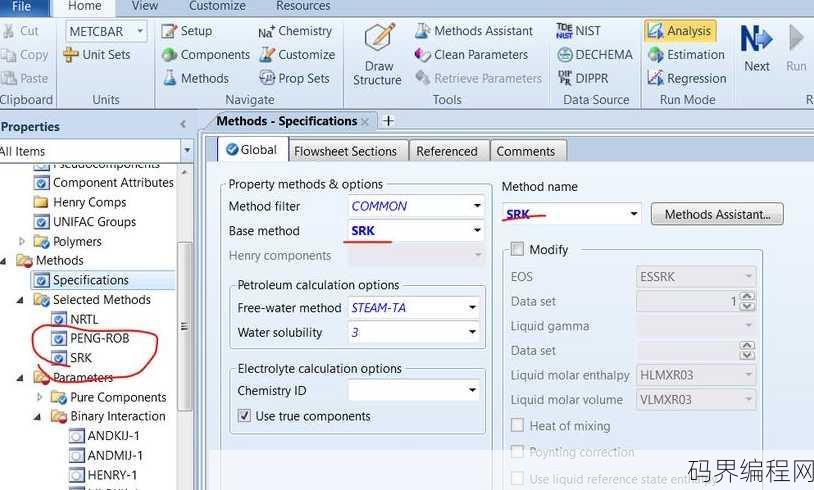Open Prop Sets in the Navigate group

(294, 78)
